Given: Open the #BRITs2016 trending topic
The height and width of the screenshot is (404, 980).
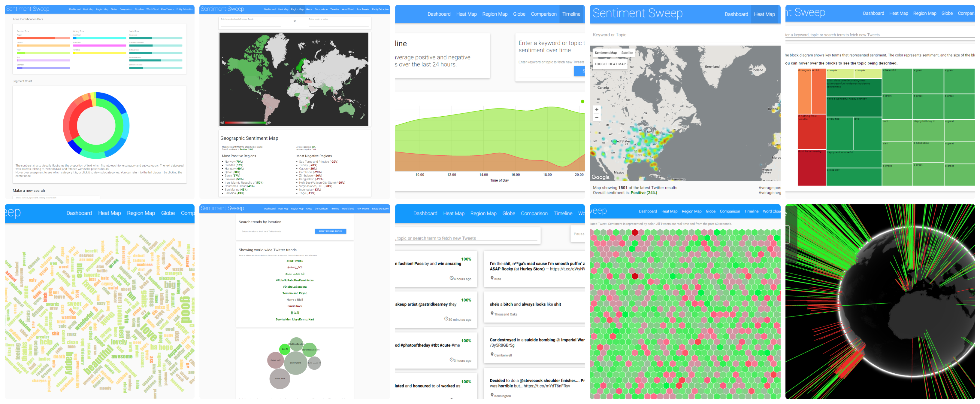Looking at the screenshot, I should tap(295, 261).
